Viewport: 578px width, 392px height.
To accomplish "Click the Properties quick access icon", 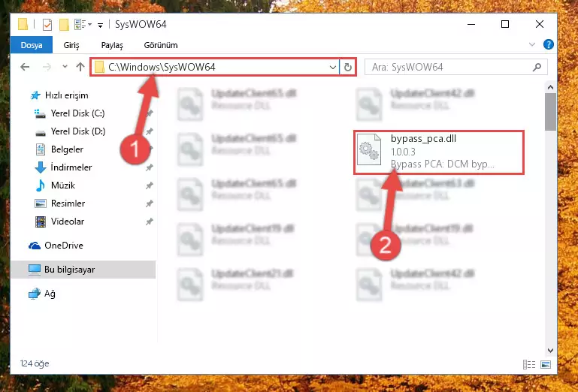I will [x=47, y=25].
